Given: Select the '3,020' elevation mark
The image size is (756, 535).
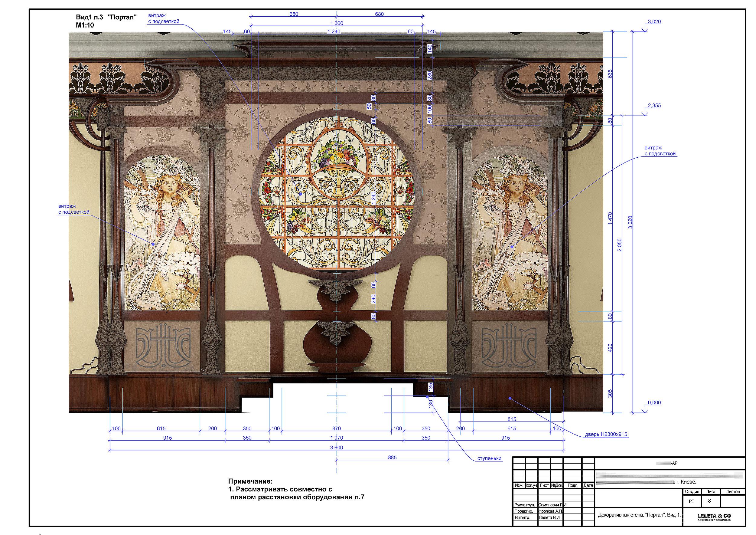Looking at the screenshot, I should tap(654, 22).
